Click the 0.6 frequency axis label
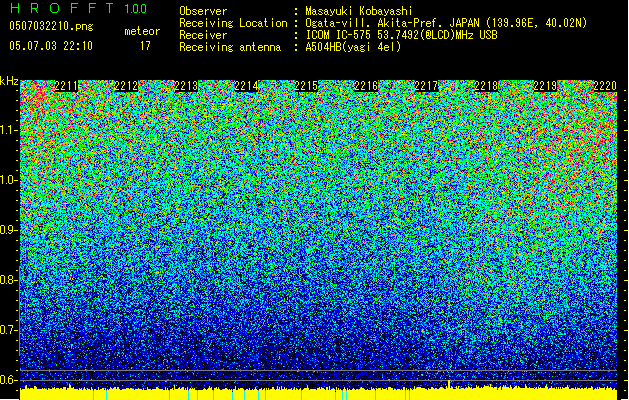Image resolution: width=629 pixels, height=400 pixels. (9, 380)
